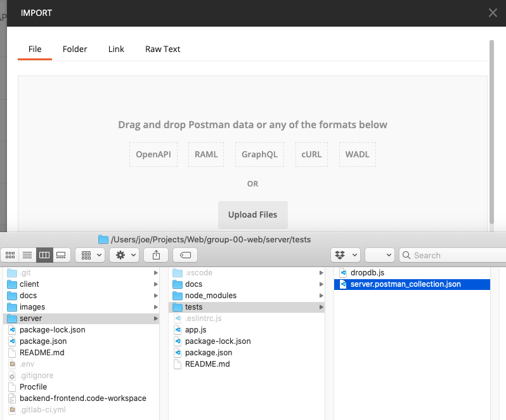Switch file browser to gallery view
Screen dimensions: 506x420
click(x=62, y=255)
